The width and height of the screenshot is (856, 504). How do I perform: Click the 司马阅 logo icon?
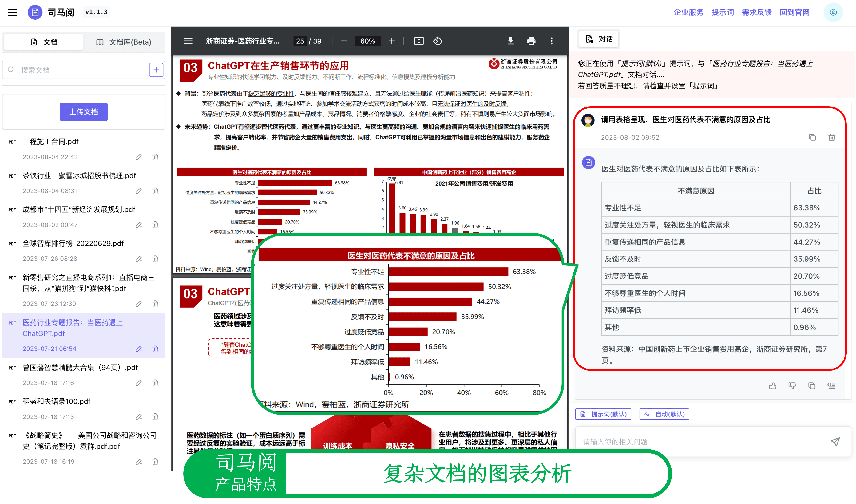click(35, 12)
